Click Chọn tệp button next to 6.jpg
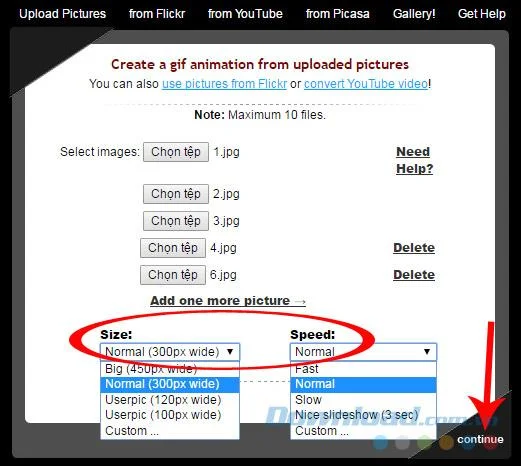This screenshot has height=466, width=521. (x=173, y=275)
